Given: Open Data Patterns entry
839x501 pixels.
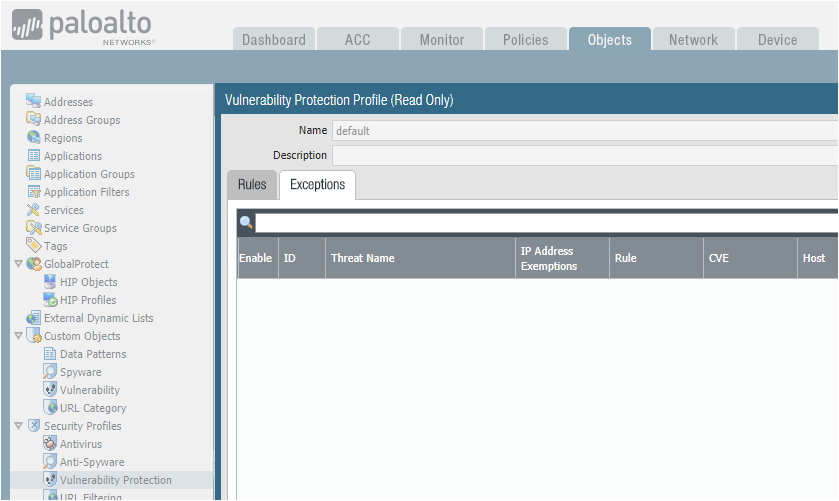Looking at the screenshot, I should 93,354.
